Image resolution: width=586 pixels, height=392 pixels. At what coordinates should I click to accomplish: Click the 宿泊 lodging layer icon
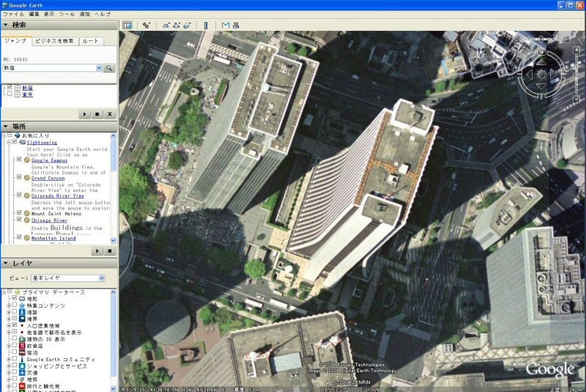click(22, 352)
